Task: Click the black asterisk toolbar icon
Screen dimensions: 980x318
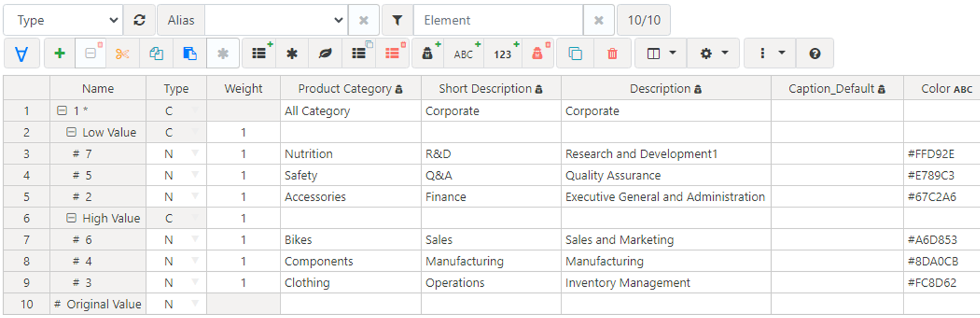Action: pos(292,54)
